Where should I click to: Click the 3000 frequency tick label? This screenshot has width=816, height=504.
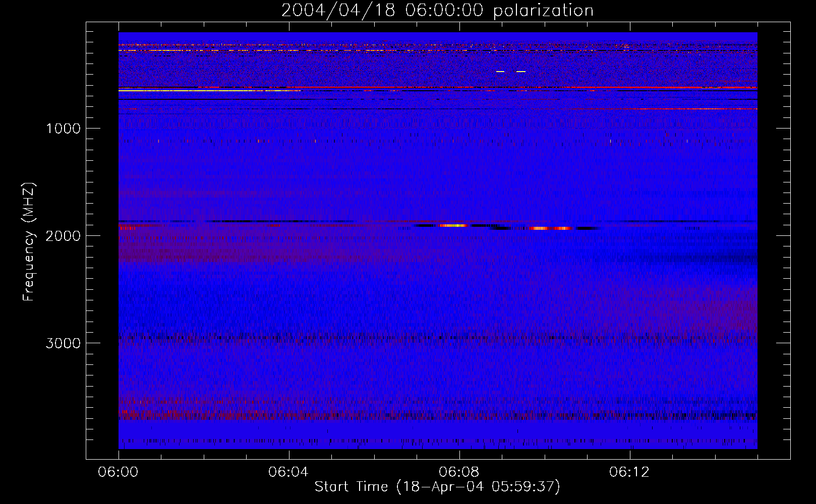63,343
